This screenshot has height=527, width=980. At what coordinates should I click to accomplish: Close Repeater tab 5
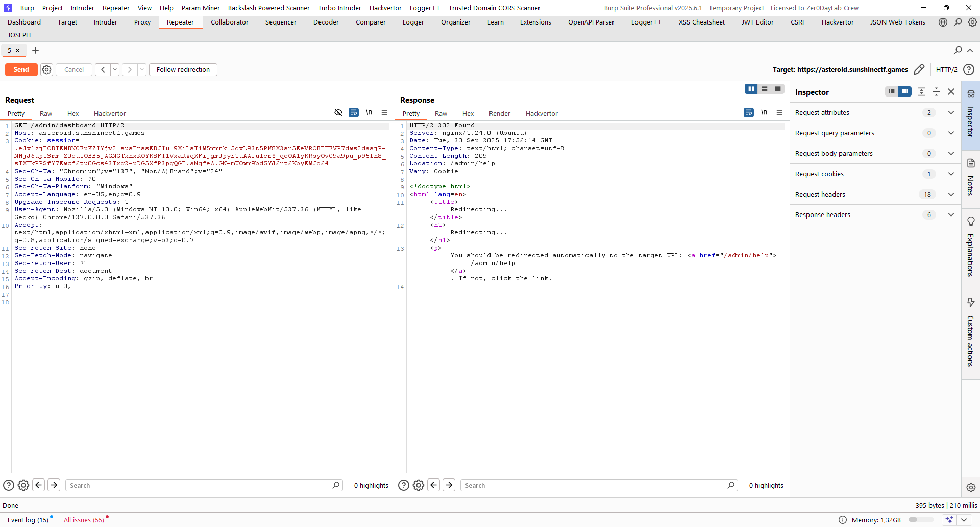[17, 50]
